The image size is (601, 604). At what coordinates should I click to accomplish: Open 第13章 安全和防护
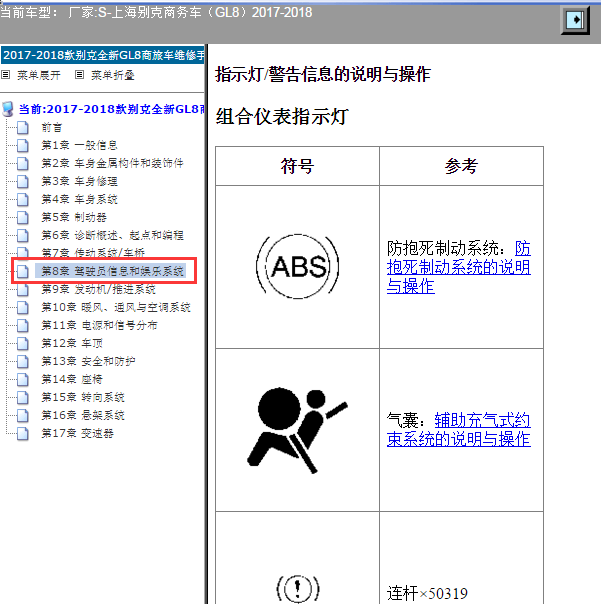[x=88, y=361]
